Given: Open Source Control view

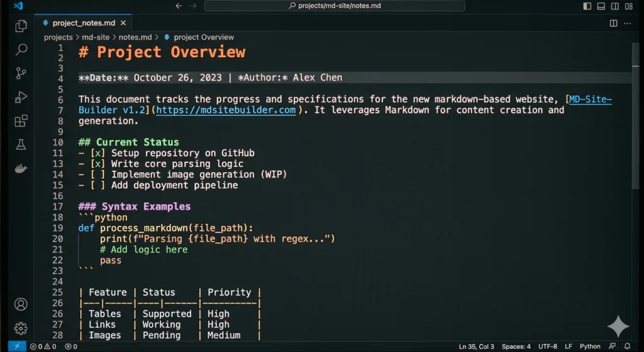Looking at the screenshot, I should pyautogui.click(x=21, y=73).
